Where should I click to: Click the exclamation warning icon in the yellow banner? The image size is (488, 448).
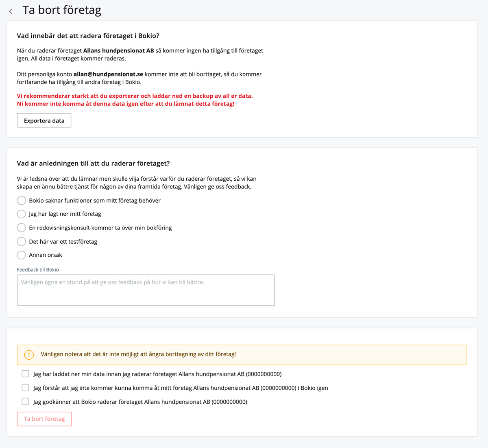[29, 354]
